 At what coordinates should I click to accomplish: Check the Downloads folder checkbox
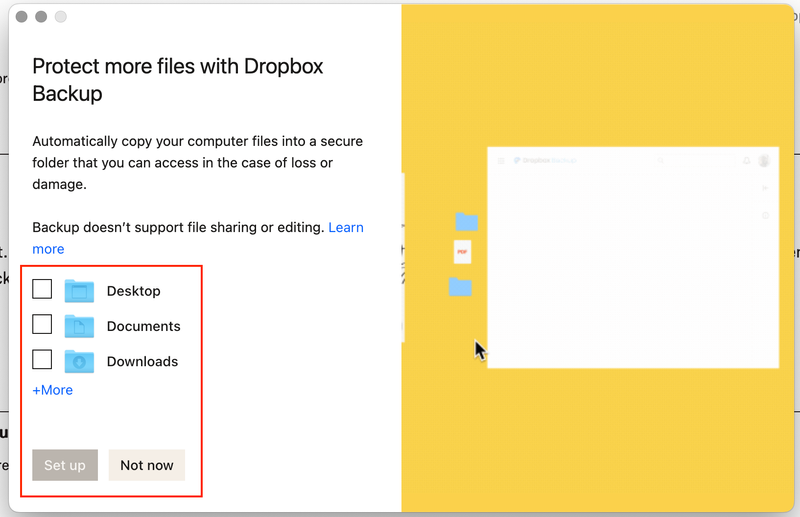click(x=42, y=359)
